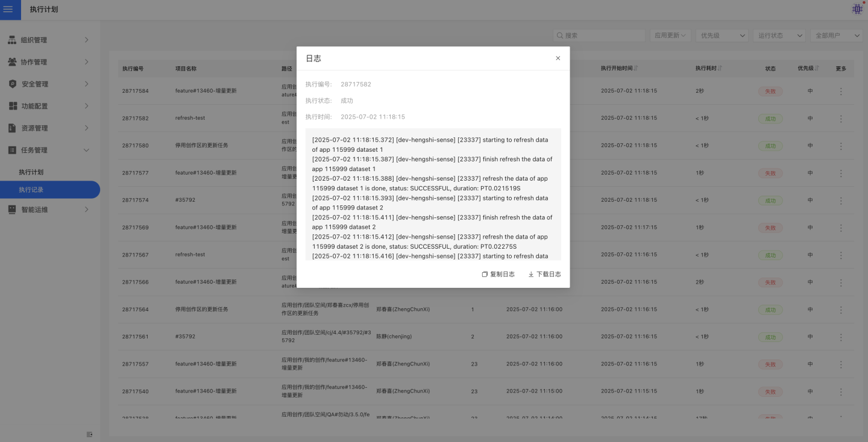868x442 pixels.
Task: Click the 失败 status badge of run 28717584
Action: click(770, 92)
